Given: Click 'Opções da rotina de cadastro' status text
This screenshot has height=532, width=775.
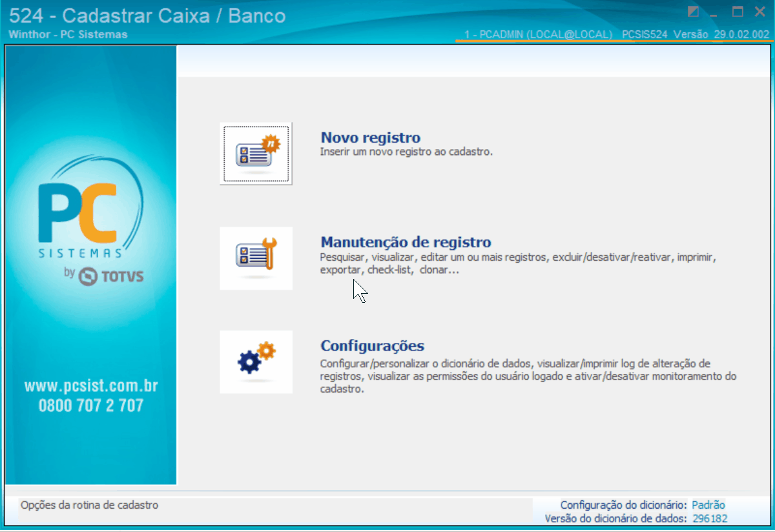Looking at the screenshot, I should 90,506.
